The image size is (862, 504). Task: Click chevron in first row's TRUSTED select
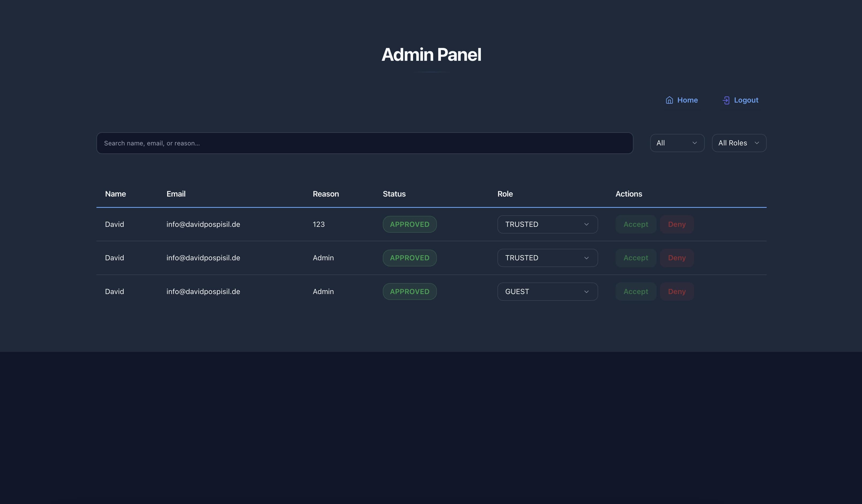(586, 224)
